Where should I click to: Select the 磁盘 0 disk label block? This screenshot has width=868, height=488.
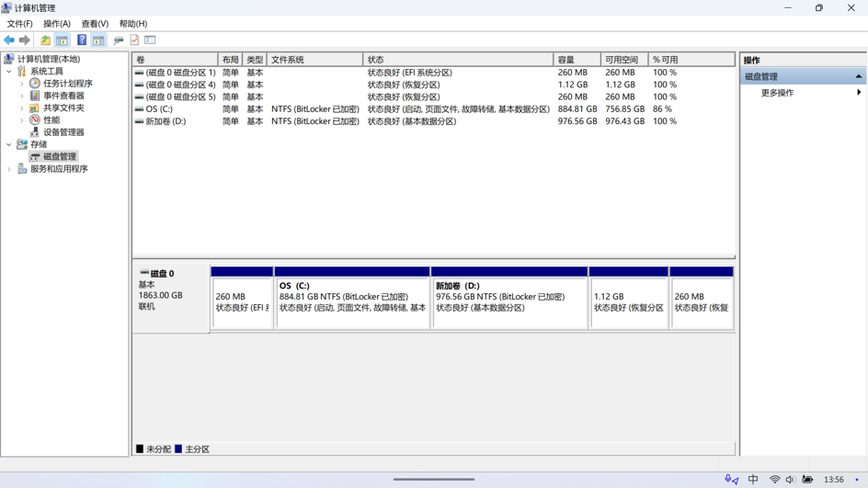pos(171,298)
